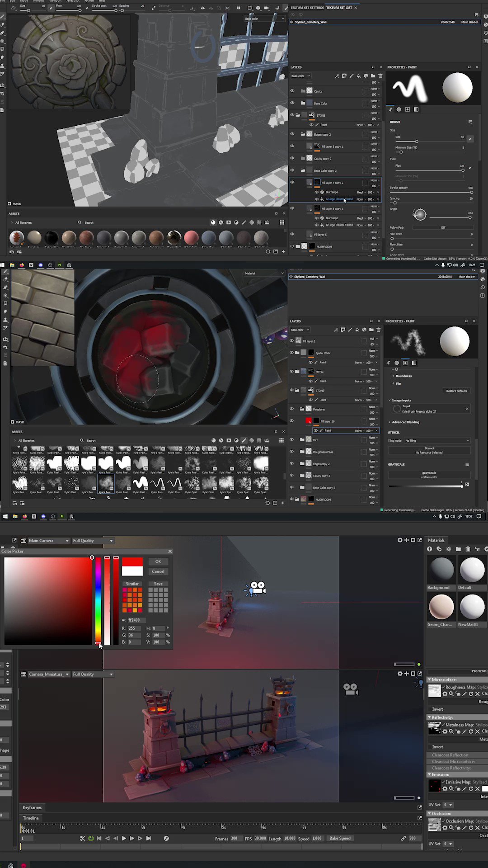Play the Toolbag timeline animation
Screen dimensions: 488x868
(124, 838)
